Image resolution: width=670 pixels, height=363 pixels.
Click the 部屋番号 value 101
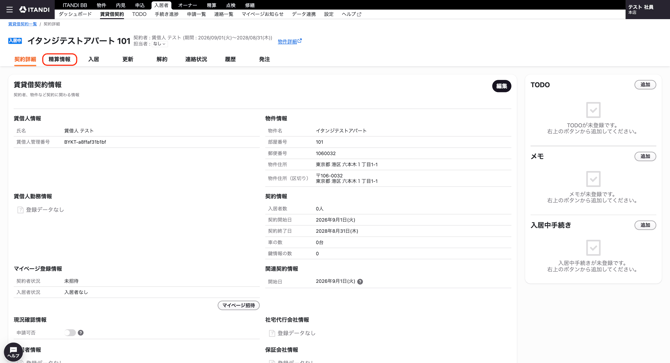(x=320, y=142)
